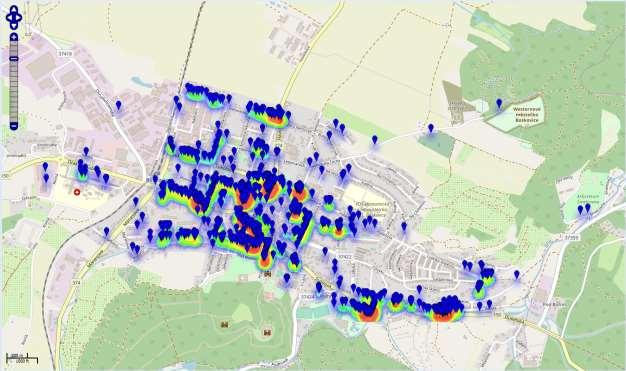The image size is (626, 371).
Task: Zoom out with the minus button below the zoom bar
Action: (x=14, y=126)
